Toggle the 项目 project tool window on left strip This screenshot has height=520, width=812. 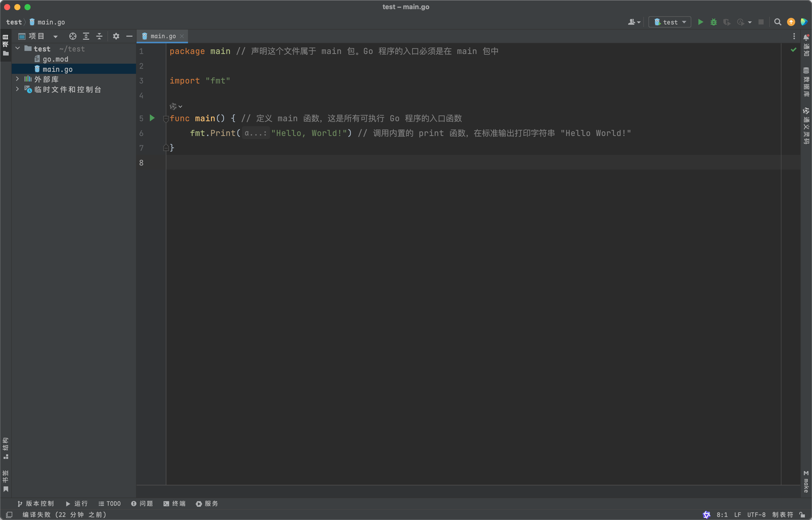pos(6,45)
